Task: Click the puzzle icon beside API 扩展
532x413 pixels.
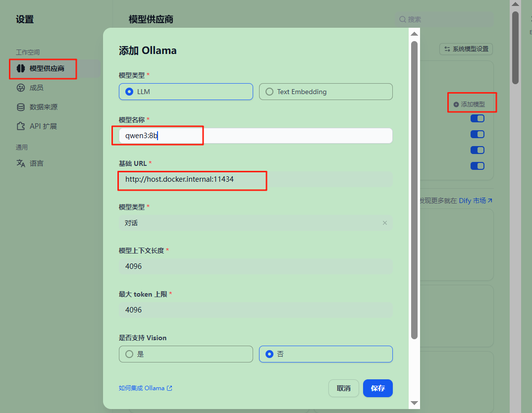Action: (21, 126)
